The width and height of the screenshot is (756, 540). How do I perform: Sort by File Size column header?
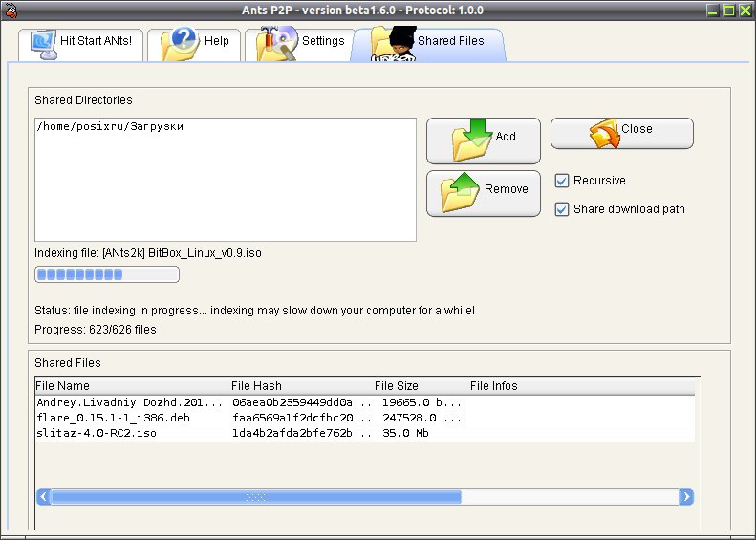[421, 386]
